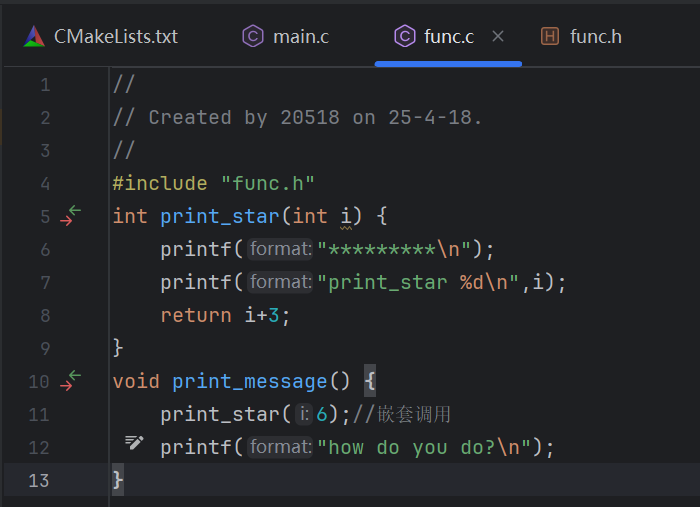Click the H header icon on func.h tab

click(550, 36)
